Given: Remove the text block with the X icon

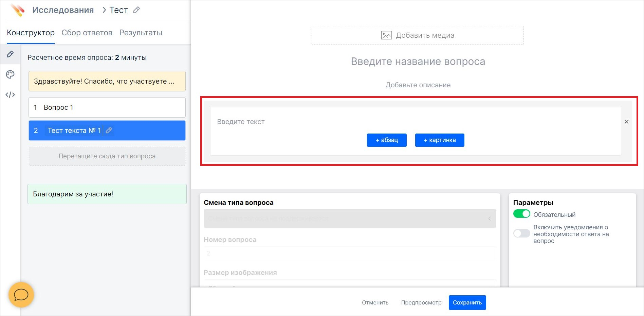Looking at the screenshot, I should (x=626, y=122).
